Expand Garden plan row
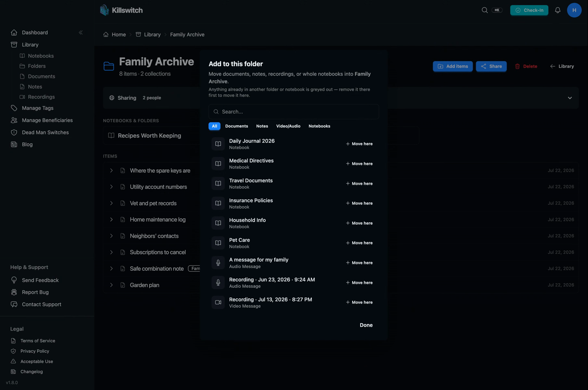Viewport: 588px width, 390px height. 111,285
